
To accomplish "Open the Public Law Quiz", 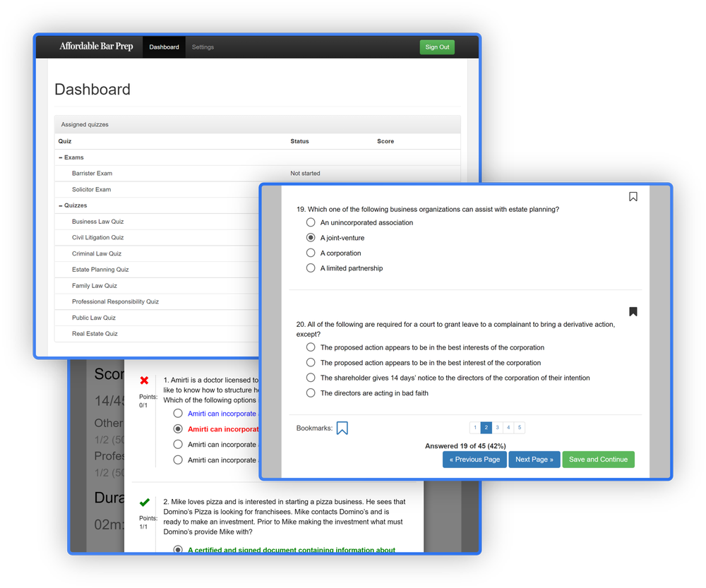I will (x=94, y=318).
